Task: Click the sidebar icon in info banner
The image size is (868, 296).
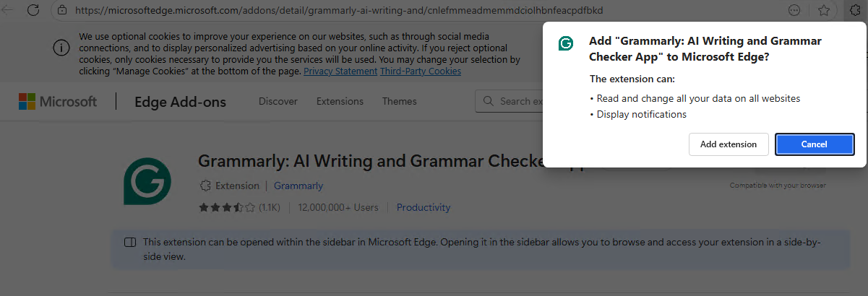Action: coord(130,242)
